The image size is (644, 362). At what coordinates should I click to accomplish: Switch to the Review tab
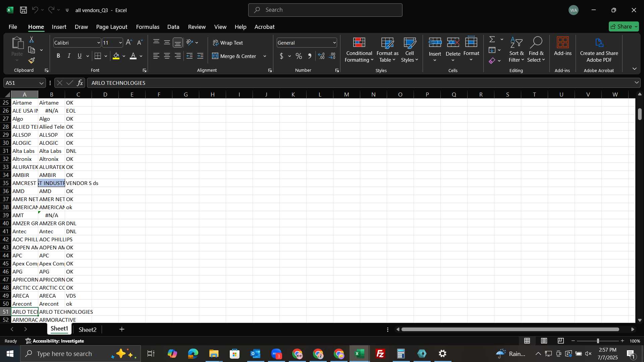197,27
